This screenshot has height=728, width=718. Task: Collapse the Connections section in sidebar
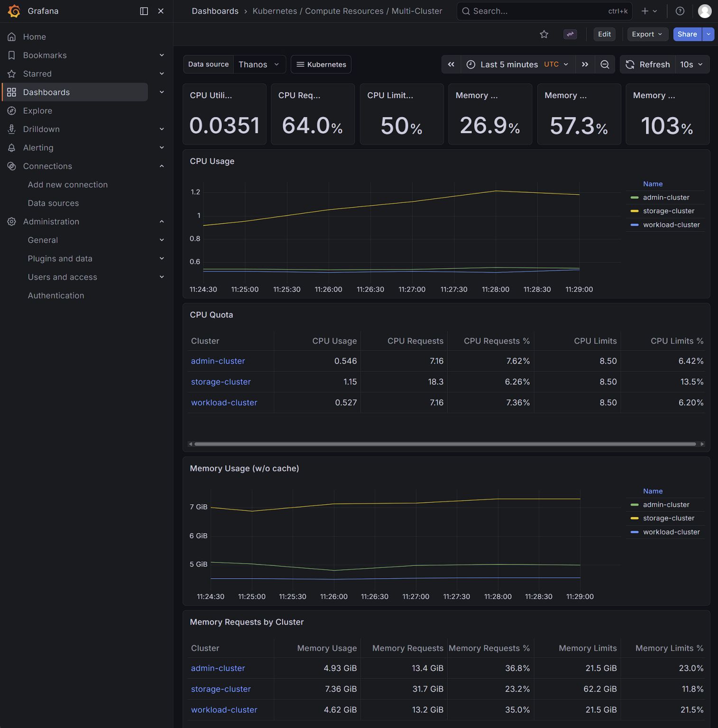click(x=162, y=166)
